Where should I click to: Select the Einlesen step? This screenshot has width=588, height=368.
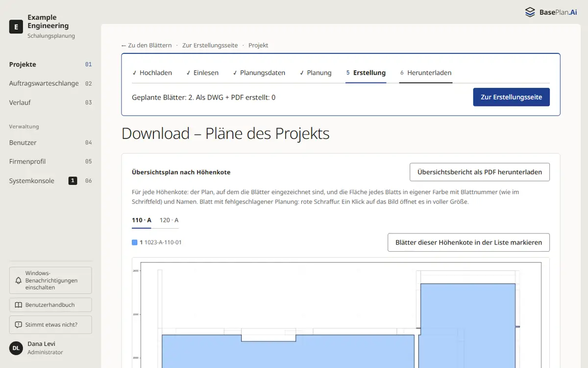click(x=202, y=73)
